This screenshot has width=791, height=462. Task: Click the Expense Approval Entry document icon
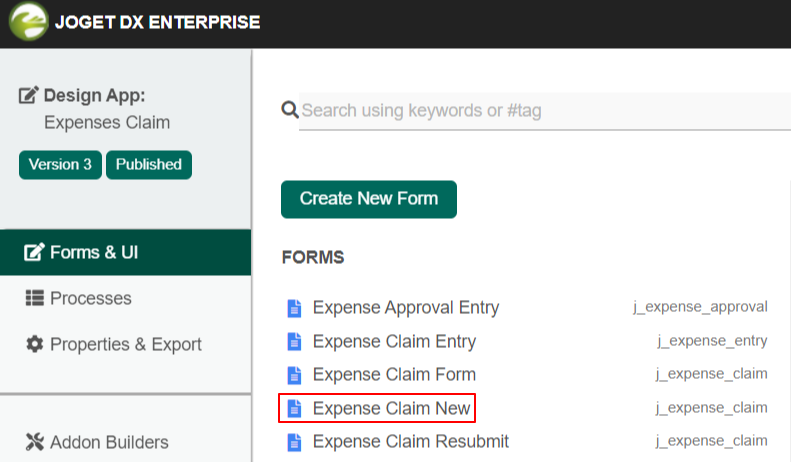tap(294, 308)
